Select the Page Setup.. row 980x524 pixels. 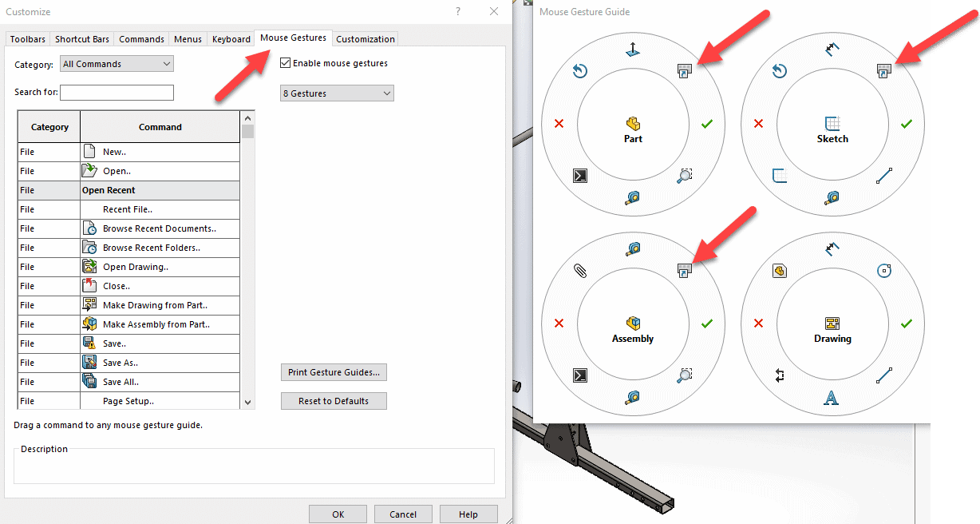pyautogui.click(x=128, y=401)
